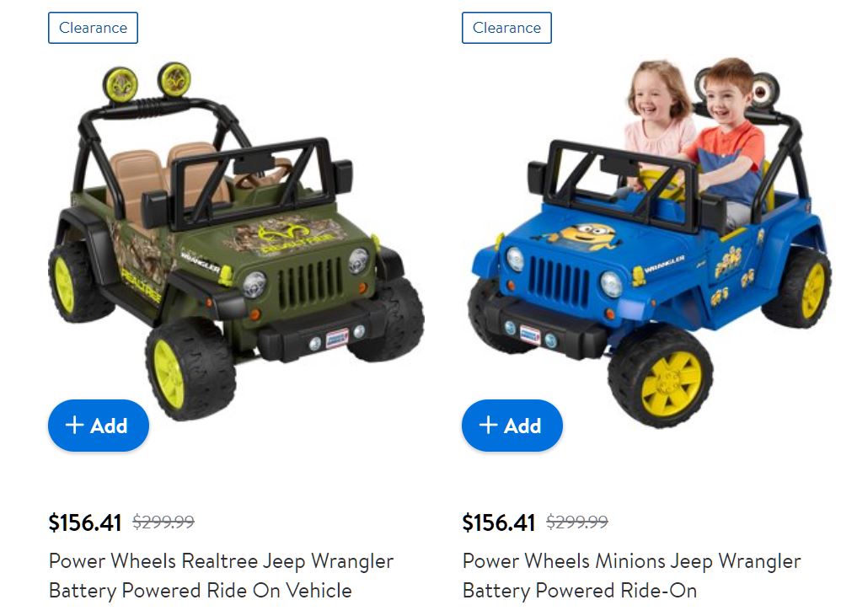Click plus icon on Minions Add button
The width and height of the screenshot is (841, 616).
tap(488, 426)
